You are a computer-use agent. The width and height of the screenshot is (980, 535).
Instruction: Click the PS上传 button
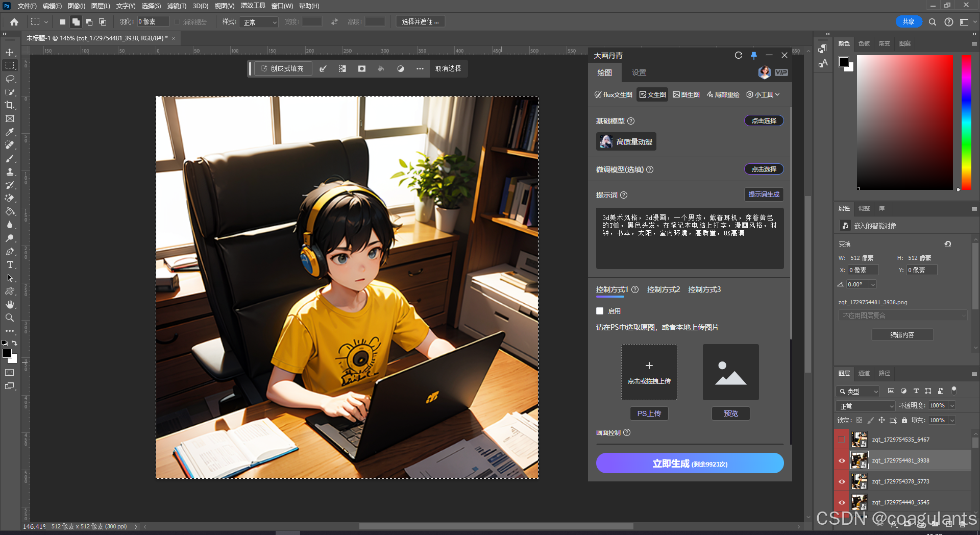[649, 414]
